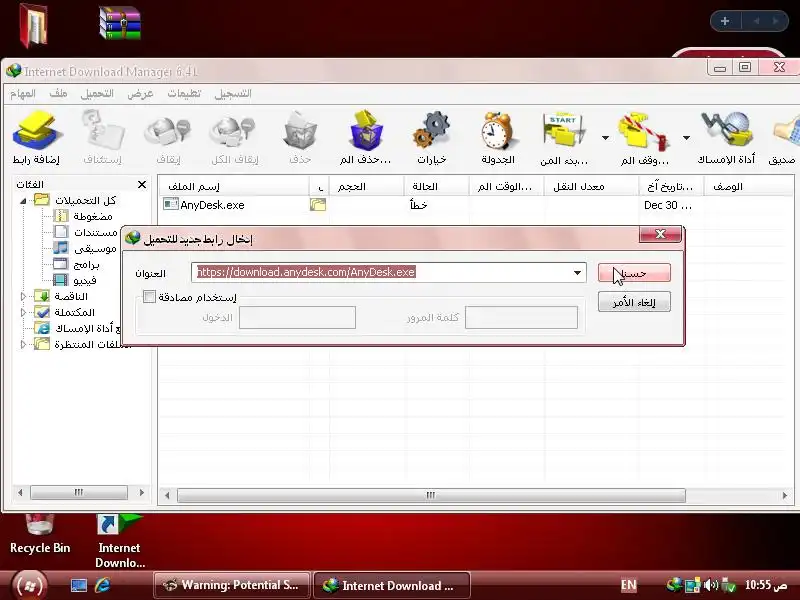Image resolution: width=800 pixels, height=600 pixels.
Task: Open the Downloads (التحميل) menu
Action: pos(97,94)
